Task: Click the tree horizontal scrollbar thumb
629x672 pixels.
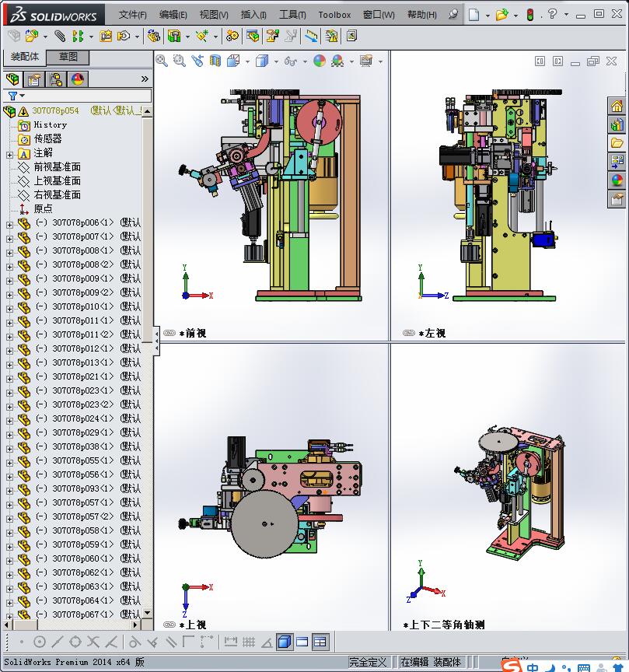Action: pyautogui.click(x=24, y=625)
